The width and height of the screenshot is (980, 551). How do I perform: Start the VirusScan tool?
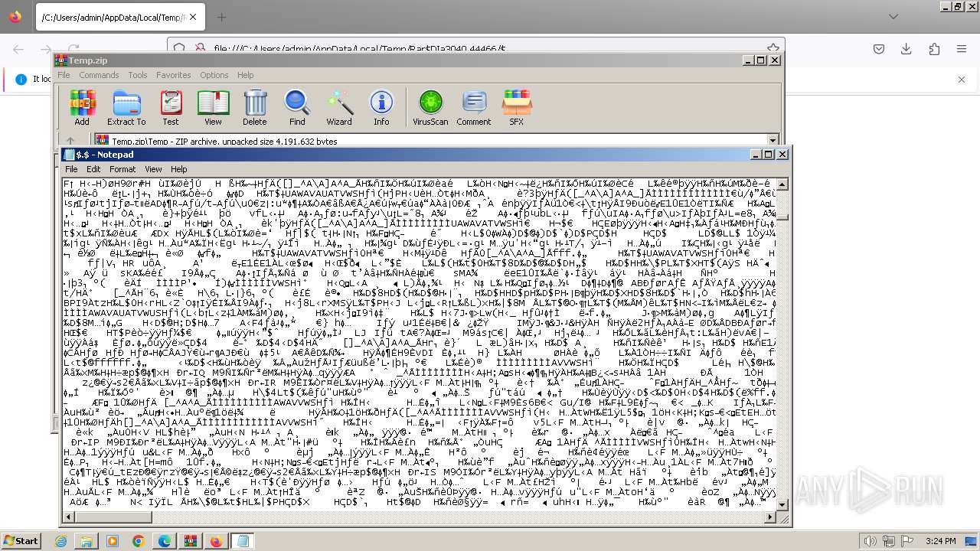point(430,107)
